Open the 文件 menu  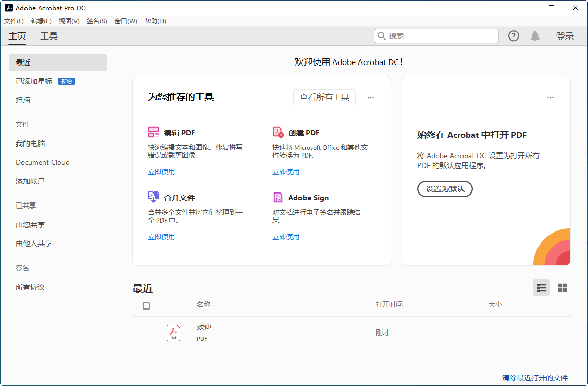pos(13,21)
